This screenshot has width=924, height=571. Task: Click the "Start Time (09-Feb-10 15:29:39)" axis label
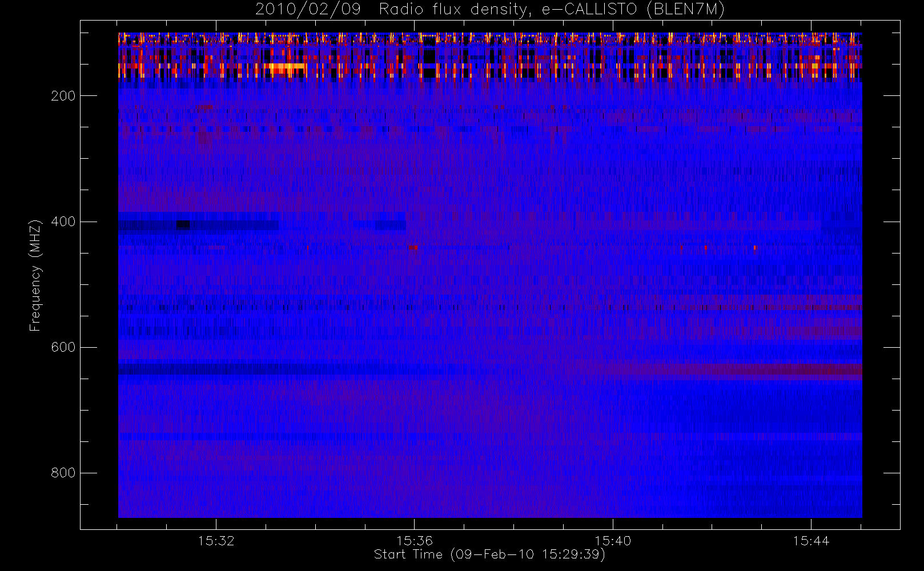(489, 554)
